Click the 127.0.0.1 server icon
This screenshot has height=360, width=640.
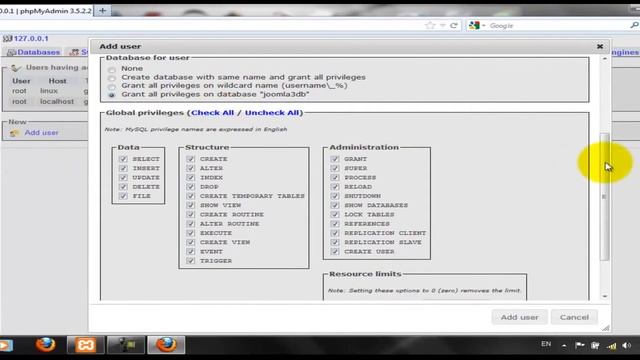coord(7,39)
